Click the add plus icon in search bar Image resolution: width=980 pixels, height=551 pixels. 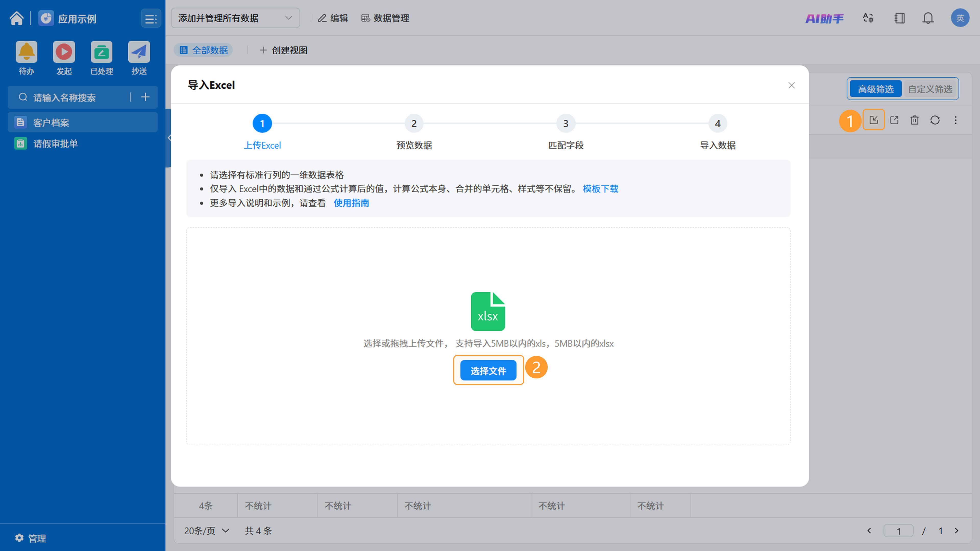point(145,97)
